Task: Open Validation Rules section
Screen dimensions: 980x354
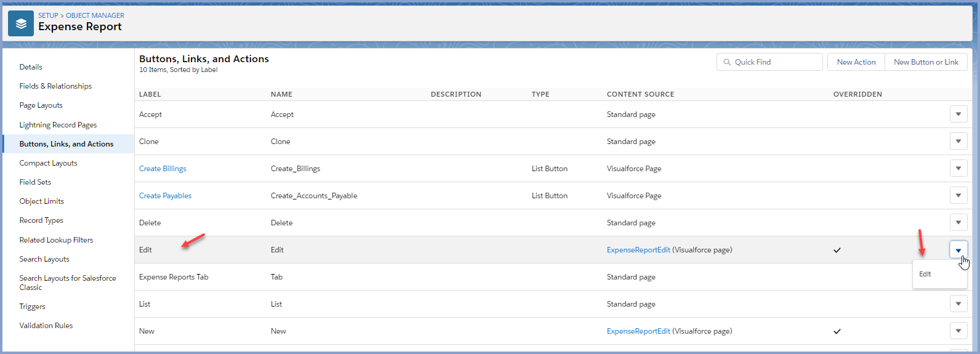Action: (x=46, y=326)
